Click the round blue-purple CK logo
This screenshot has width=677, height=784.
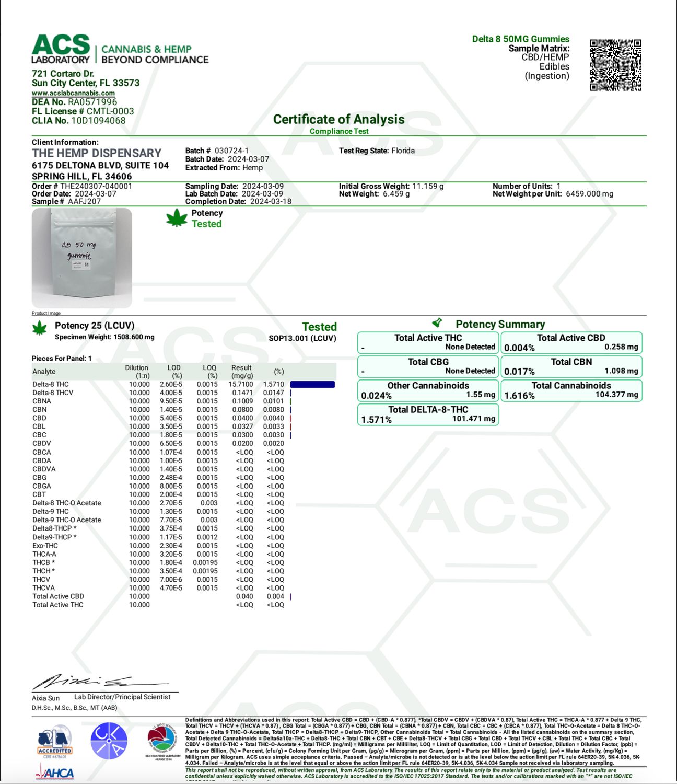(109, 741)
